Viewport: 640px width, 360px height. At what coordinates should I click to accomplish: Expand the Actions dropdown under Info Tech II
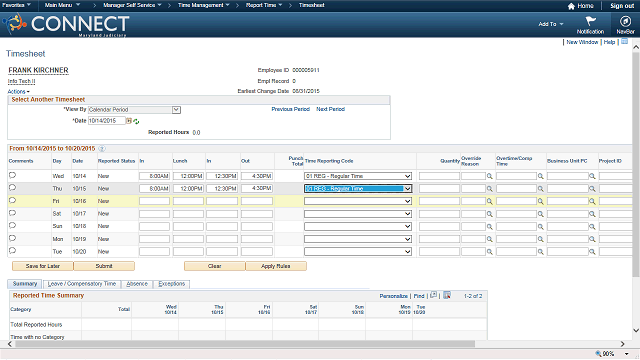[x=18, y=91]
